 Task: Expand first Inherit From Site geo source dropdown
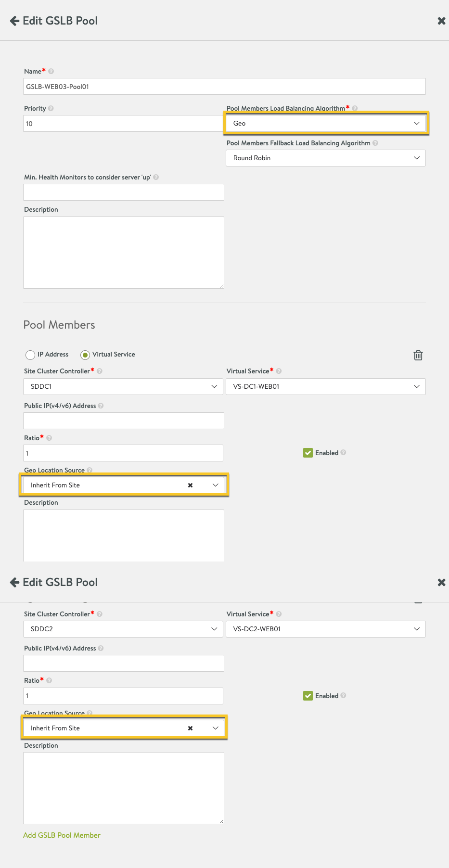[215, 485]
